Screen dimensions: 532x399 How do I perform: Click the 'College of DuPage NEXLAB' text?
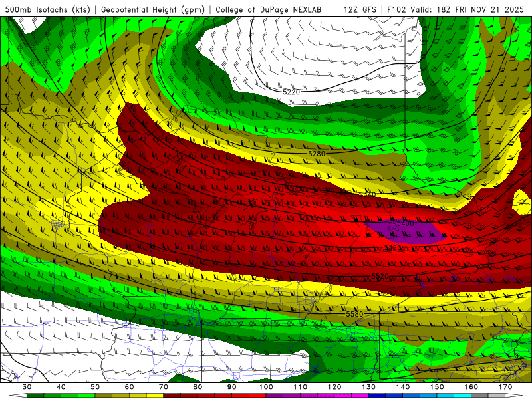(268, 10)
